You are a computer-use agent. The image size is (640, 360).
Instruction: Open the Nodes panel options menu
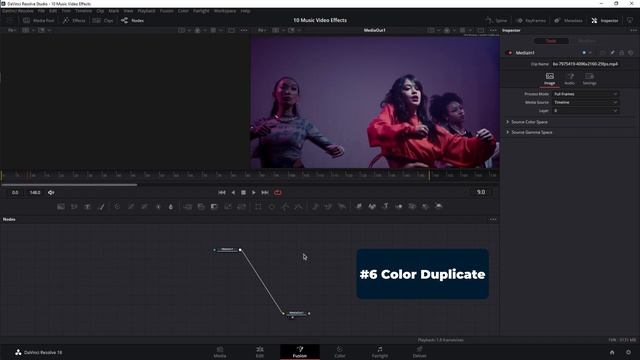pyautogui.click(x=493, y=220)
